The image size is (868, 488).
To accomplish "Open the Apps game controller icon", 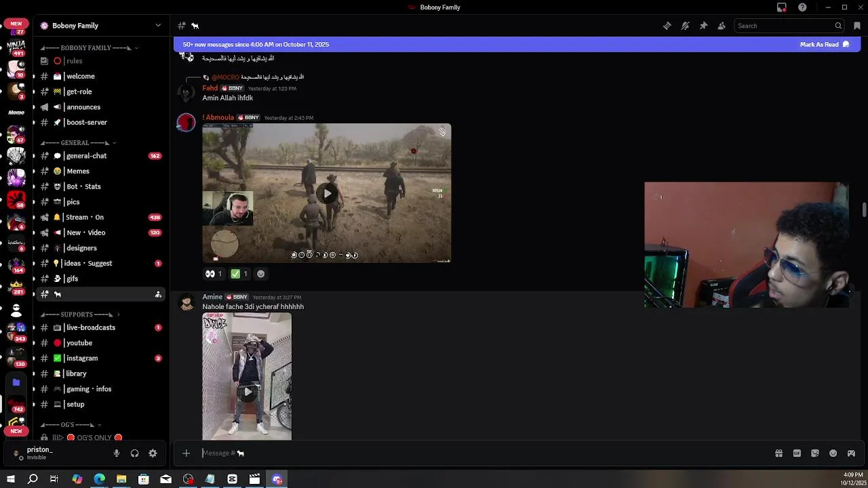I will pos(851,453).
